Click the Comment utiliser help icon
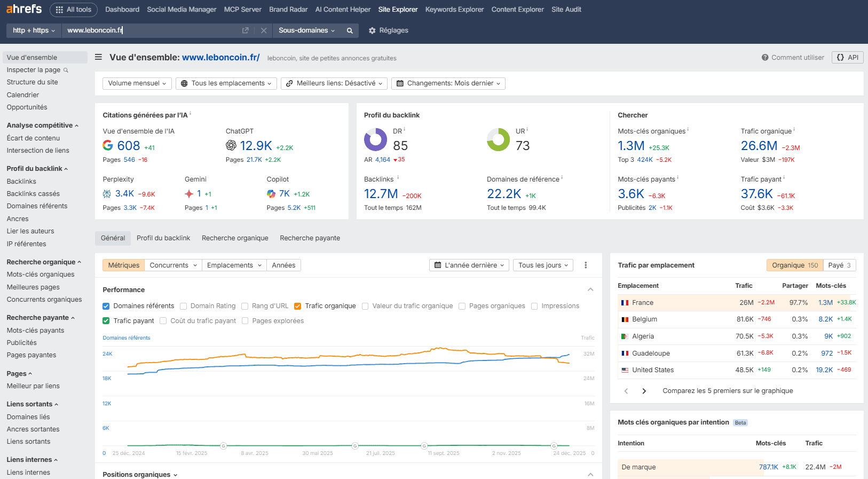The image size is (868, 479). click(x=765, y=58)
